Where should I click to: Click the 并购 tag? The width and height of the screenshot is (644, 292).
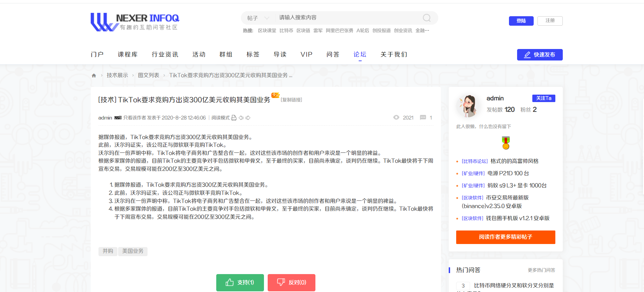coord(108,251)
